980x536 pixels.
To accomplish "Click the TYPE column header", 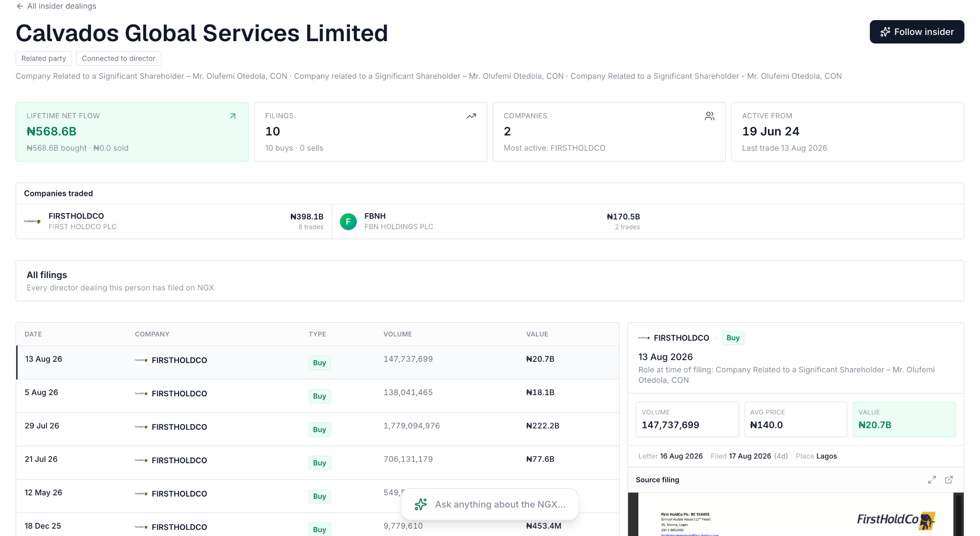I will (x=317, y=334).
